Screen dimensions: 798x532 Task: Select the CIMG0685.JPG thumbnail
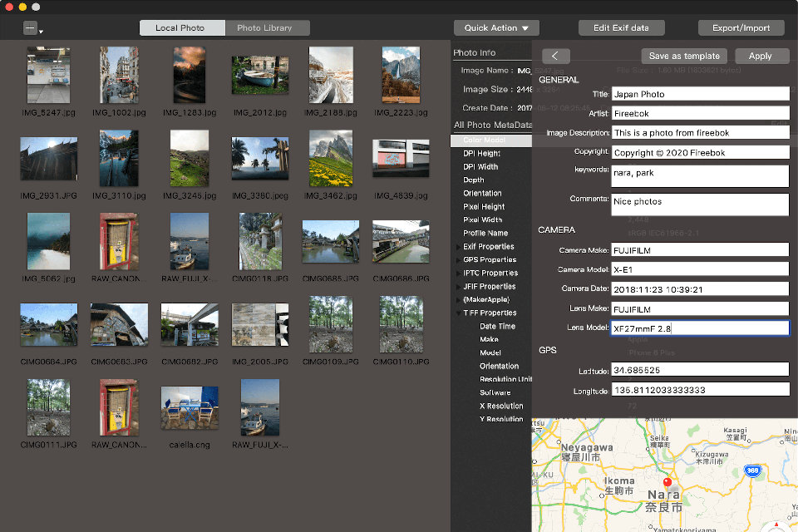(331, 241)
